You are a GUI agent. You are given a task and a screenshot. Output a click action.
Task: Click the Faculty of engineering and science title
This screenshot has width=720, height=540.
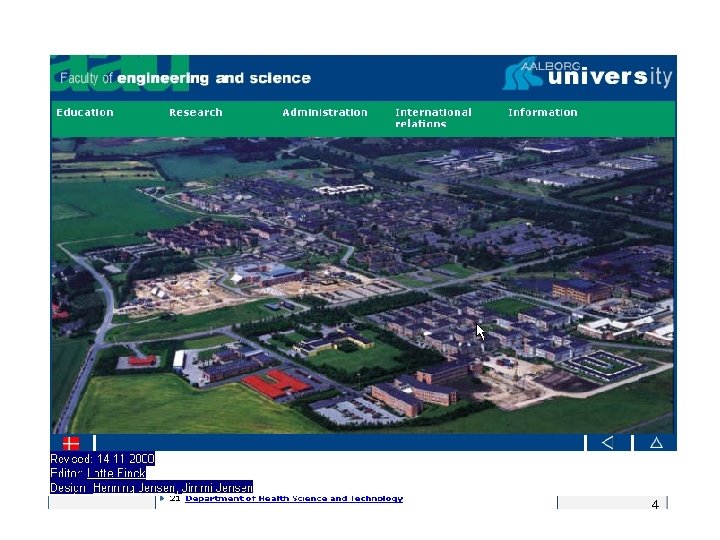pyautogui.click(x=186, y=78)
